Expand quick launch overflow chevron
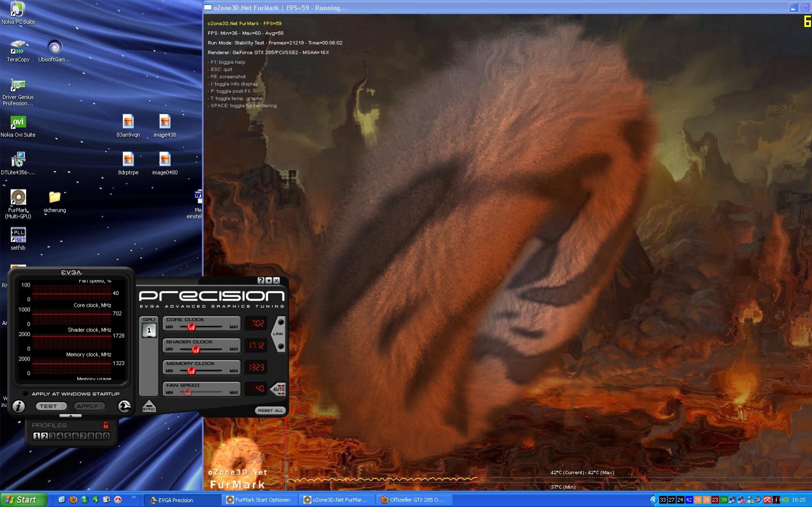This screenshot has width=812, height=507. point(134,498)
